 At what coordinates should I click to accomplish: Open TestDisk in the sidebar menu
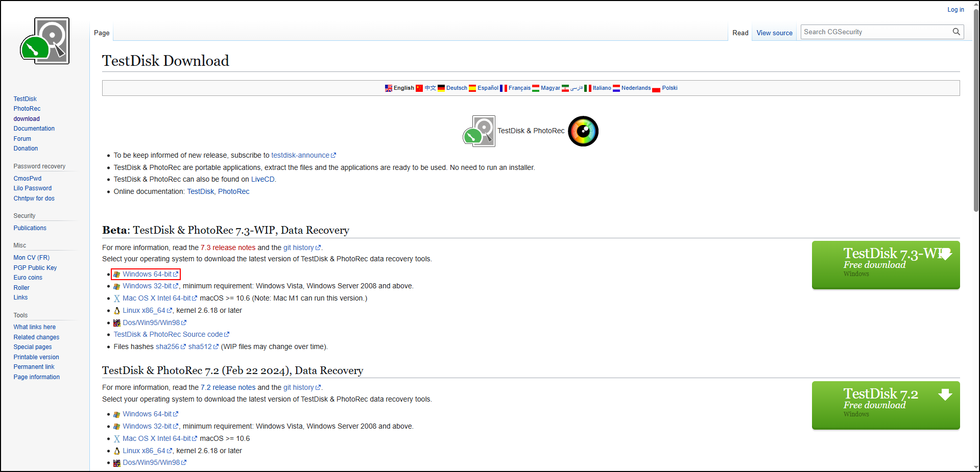[x=25, y=99]
